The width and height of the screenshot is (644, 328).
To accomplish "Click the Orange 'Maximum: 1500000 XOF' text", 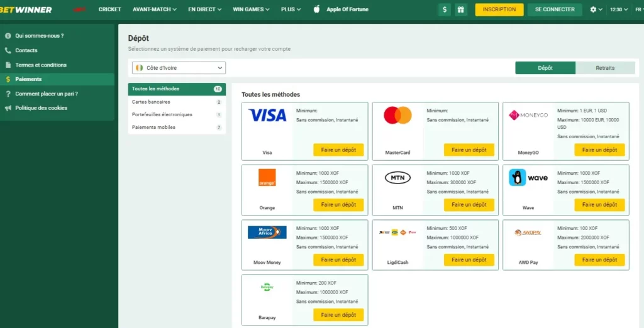I will point(322,182).
